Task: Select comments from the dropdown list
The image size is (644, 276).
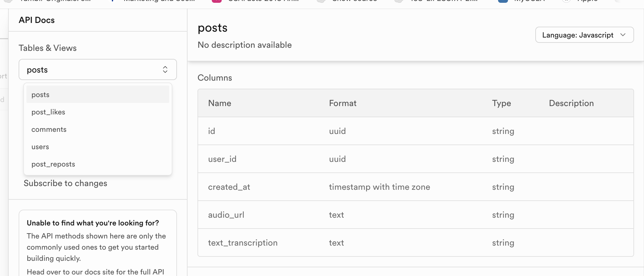Action: [x=49, y=129]
